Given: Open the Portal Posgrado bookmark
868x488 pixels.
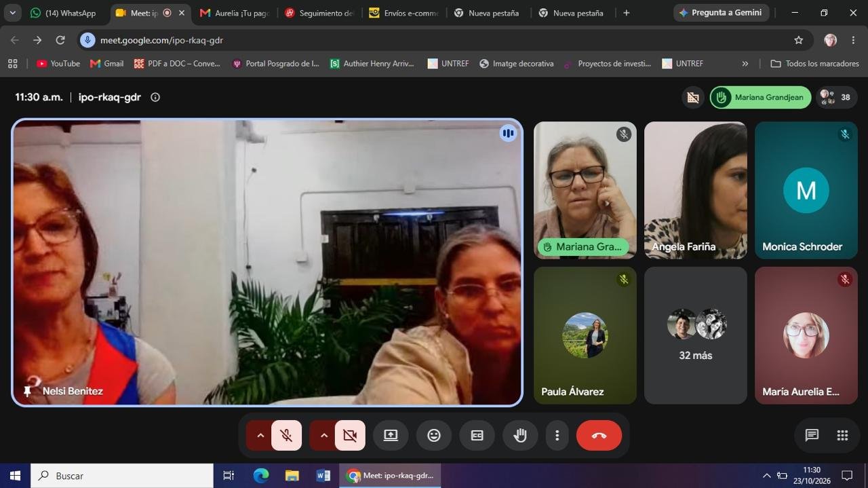Looking at the screenshot, I should point(276,63).
